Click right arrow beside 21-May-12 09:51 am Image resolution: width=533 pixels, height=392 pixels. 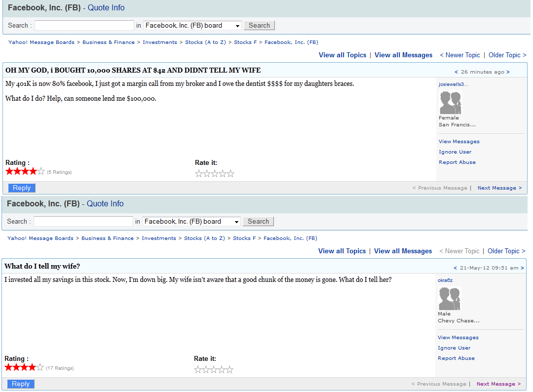[x=522, y=268]
